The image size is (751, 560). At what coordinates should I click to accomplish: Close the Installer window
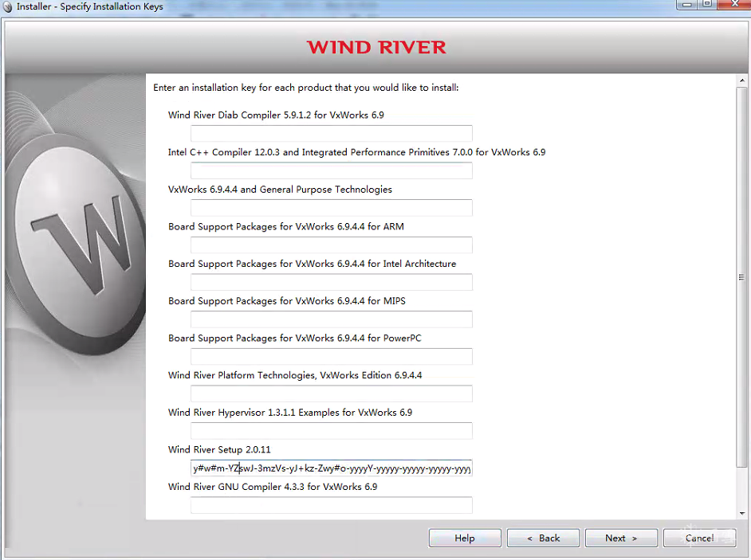(x=735, y=4)
